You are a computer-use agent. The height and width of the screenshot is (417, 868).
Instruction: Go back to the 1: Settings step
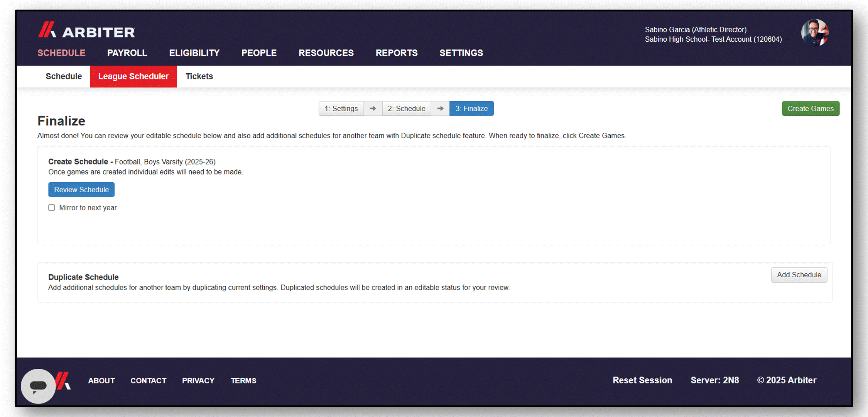[341, 108]
